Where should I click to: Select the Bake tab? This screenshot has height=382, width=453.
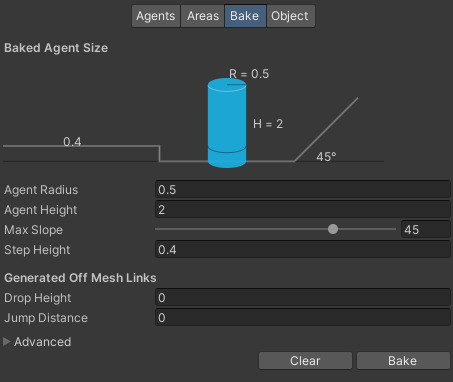click(x=245, y=16)
